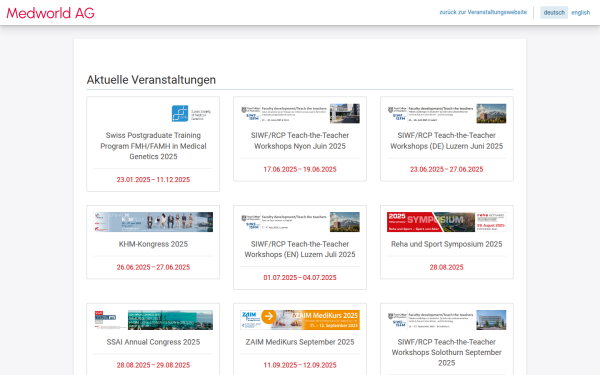This screenshot has height=375, width=600.
Task: Switch language to english
Action: (580, 13)
